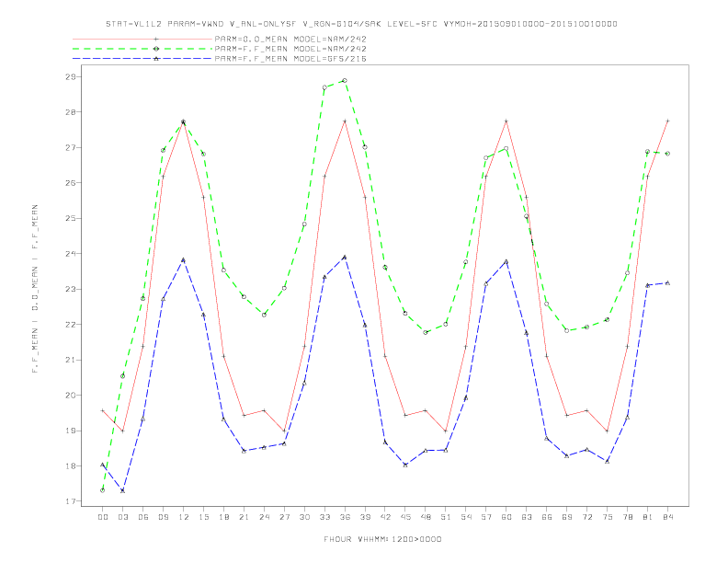728x563 pixels.
Task: Select the legend text PARM=F.F_MEAN MODEL=GFS/216
Action: click(x=290, y=59)
